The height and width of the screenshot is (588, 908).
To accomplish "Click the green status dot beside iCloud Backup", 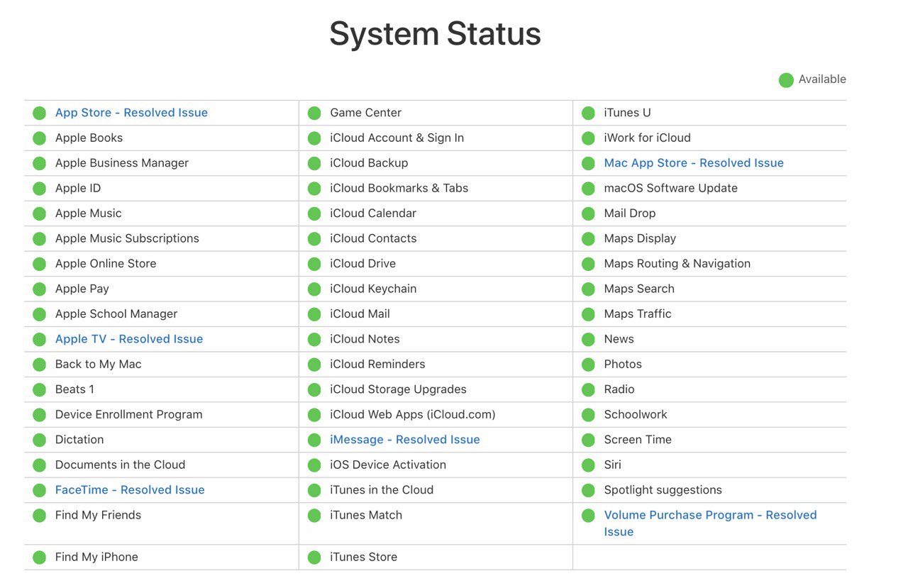I will tap(314, 164).
